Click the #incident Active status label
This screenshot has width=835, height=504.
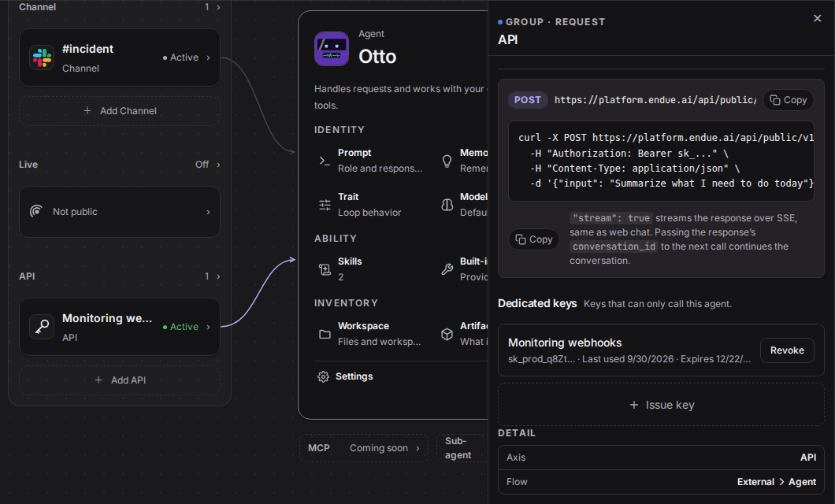180,57
